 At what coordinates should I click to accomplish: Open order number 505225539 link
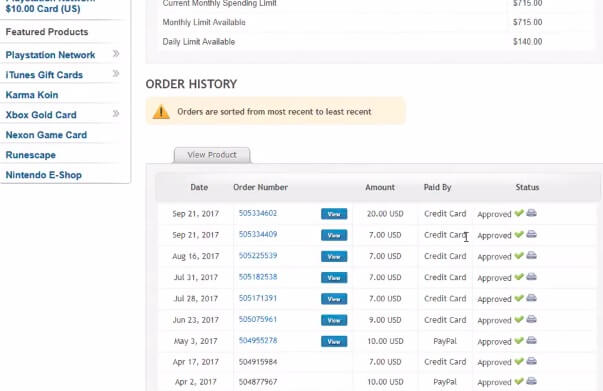[x=258, y=255]
